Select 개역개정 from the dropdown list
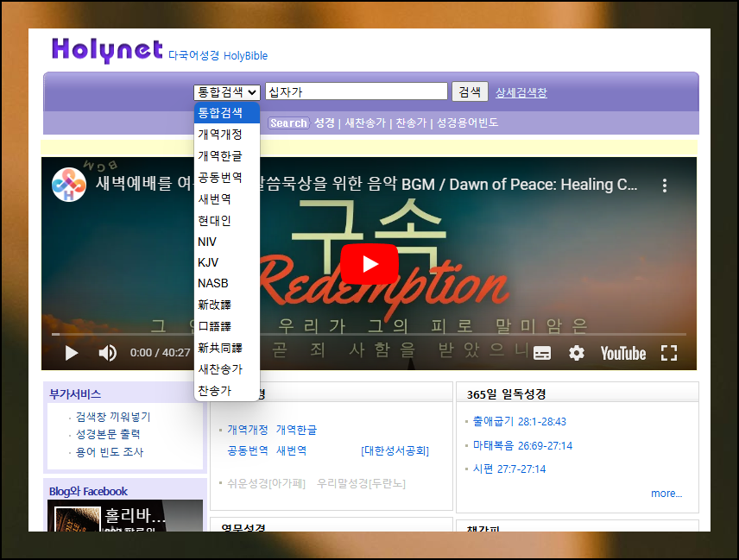 pyautogui.click(x=227, y=135)
